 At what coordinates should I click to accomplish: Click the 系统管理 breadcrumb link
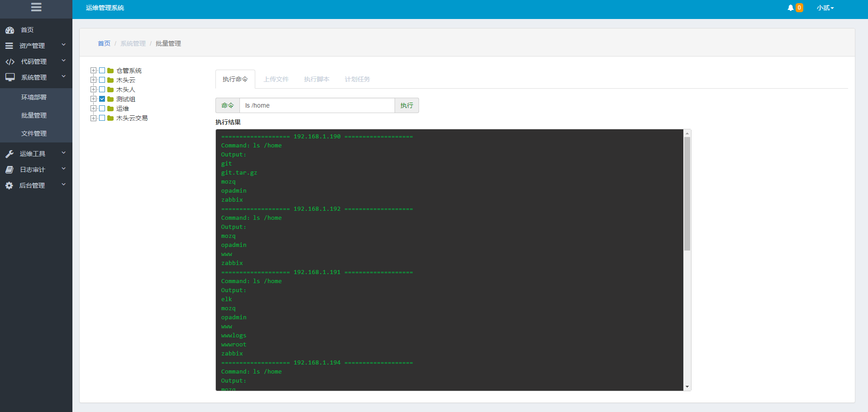[133, 43]
